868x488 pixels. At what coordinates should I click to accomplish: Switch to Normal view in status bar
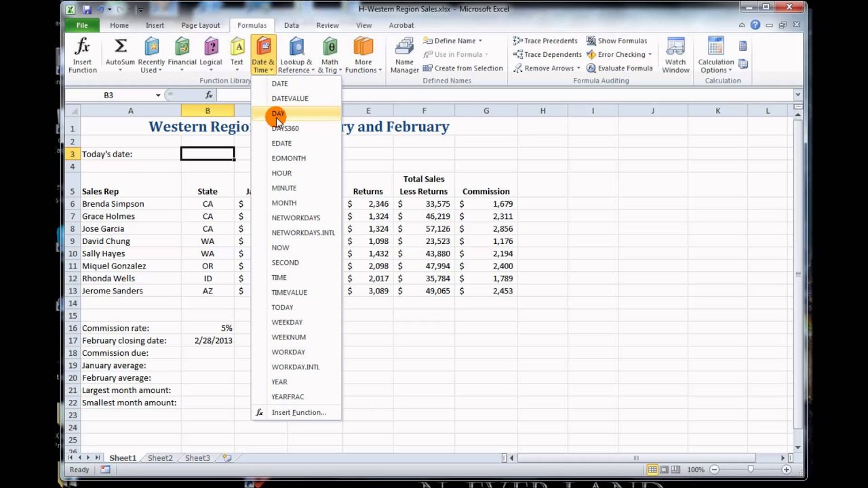click(652, 470)
